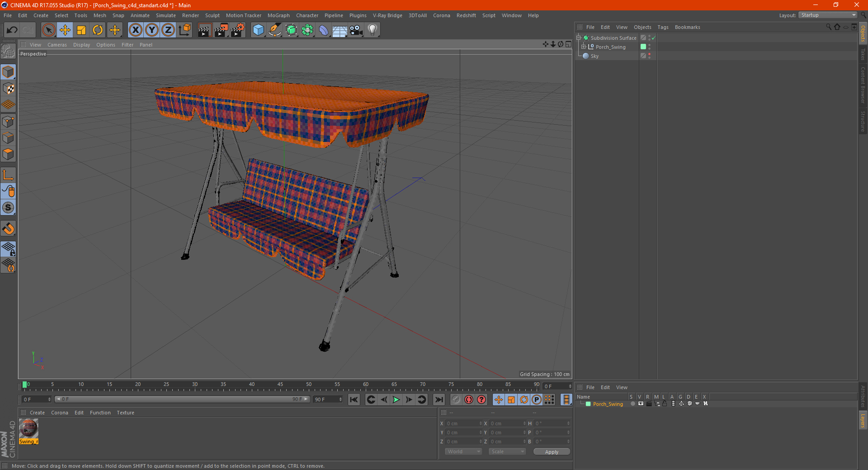Screen dimensions: 868x470
Task: Open Bend deformer icon
Action: 324,30
